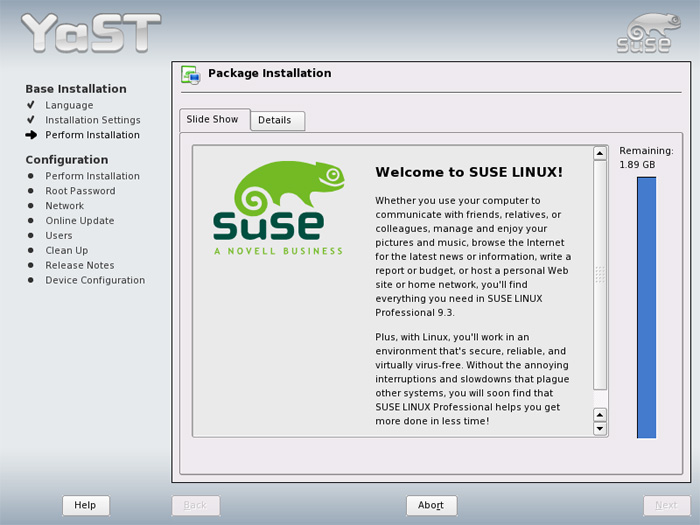Click the Remaining: label
Image resolution: width=700 pixels, height=525 pixels.
[646, 151]
